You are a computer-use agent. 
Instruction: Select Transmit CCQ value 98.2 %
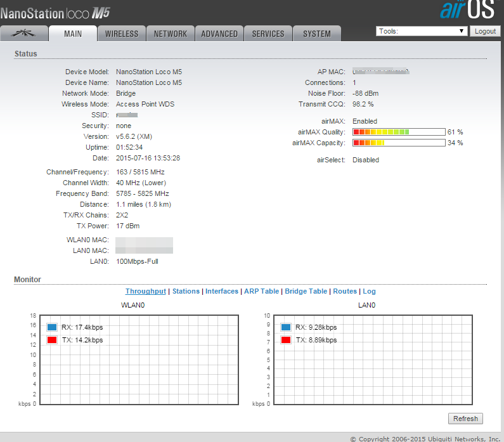coord(363,104)
